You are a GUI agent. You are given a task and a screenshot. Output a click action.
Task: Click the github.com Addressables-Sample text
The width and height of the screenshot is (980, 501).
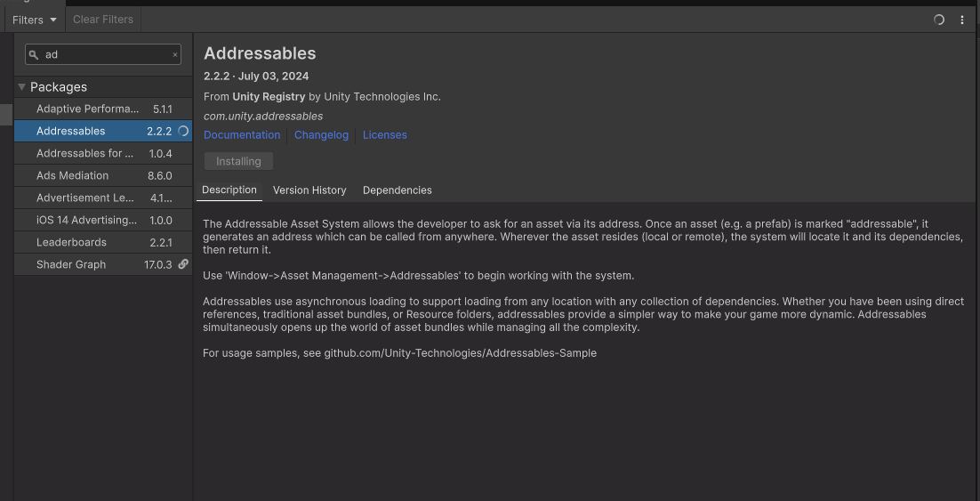460,352
